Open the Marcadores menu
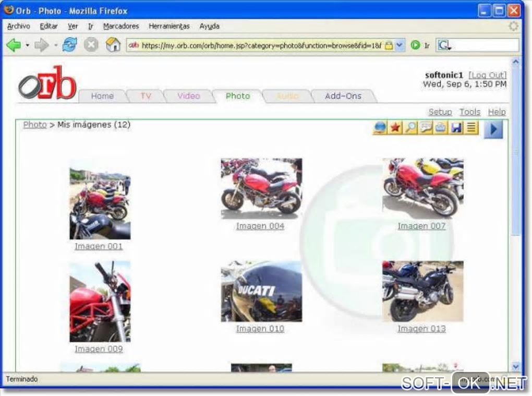 pyautogui.click(x=121, y=26)
